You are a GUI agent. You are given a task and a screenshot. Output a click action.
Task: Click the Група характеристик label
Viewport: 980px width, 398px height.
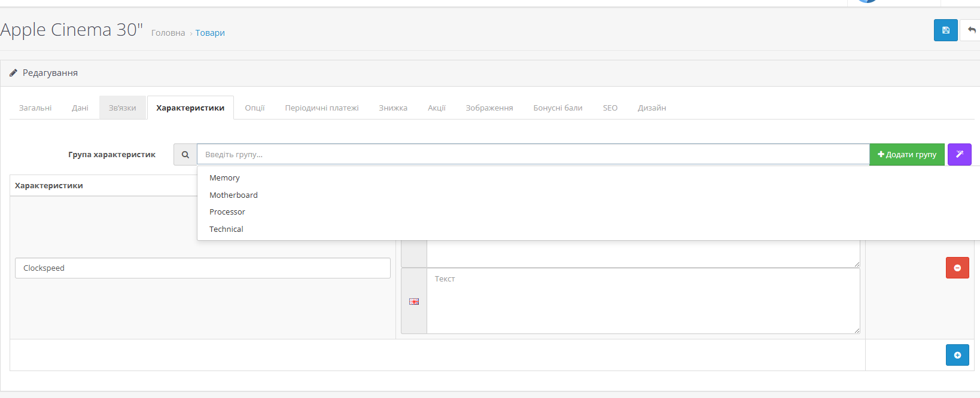tap(112, 154)
